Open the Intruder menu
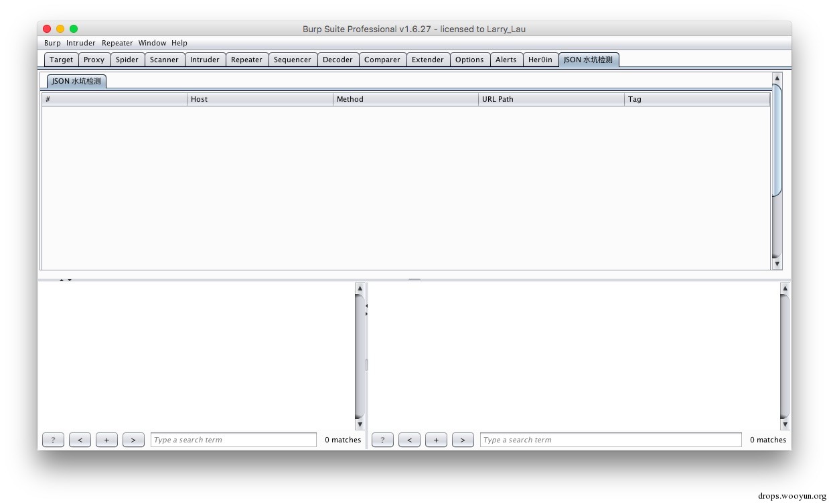Image resolution: width=829 pixels, height=504 pixels. [x=81, y=43]
